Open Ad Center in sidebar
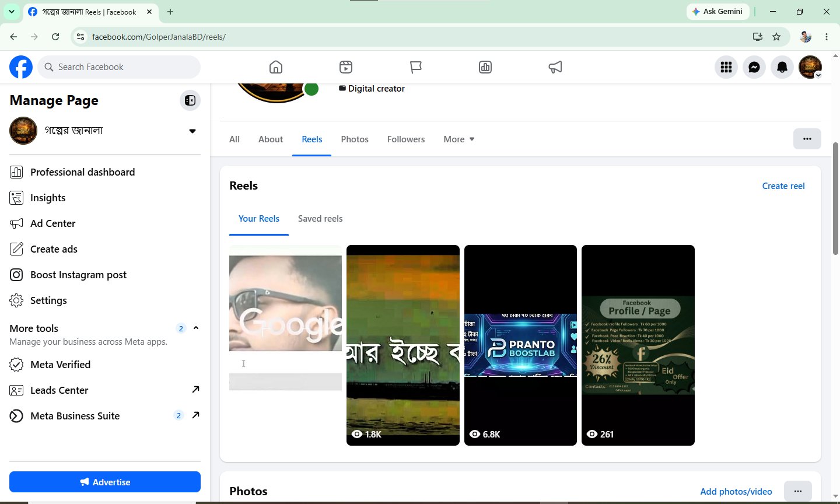Viewport: 840px width, 504px height. (x=105, y=223)
